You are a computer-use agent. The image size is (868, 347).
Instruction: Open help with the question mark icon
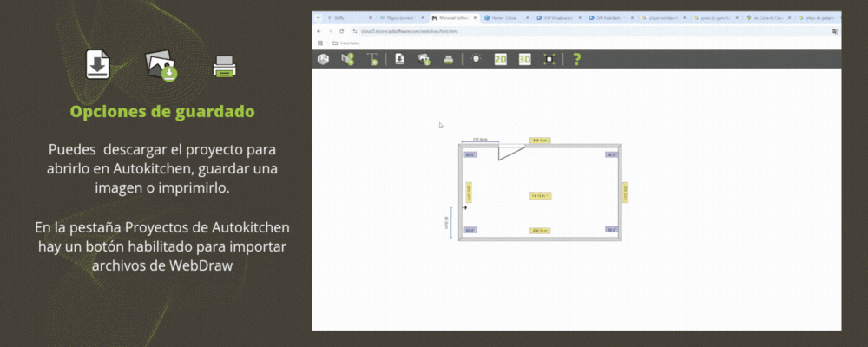point(576,59)
